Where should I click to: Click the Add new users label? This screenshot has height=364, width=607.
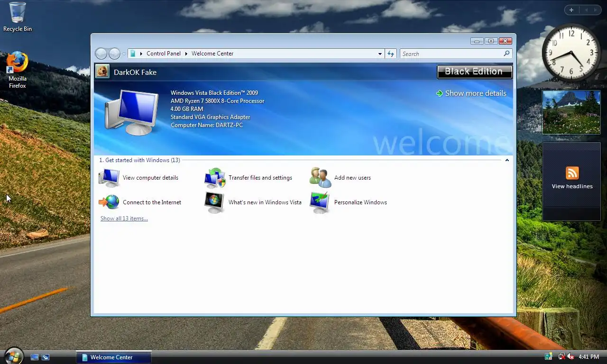(352, 178)
